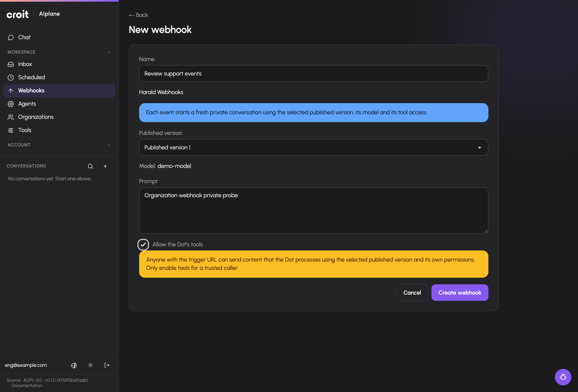Click the Alplane workspace name

pos(49,14)
